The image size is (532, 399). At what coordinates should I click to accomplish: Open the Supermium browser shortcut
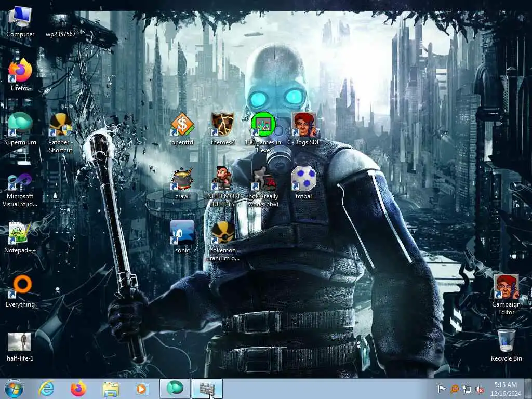tap(20, 129)
